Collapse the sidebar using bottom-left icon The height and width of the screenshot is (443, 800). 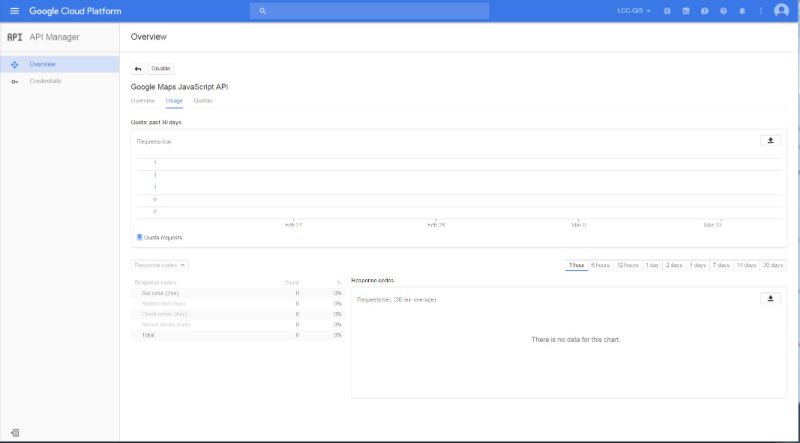[x=15, y=433]
